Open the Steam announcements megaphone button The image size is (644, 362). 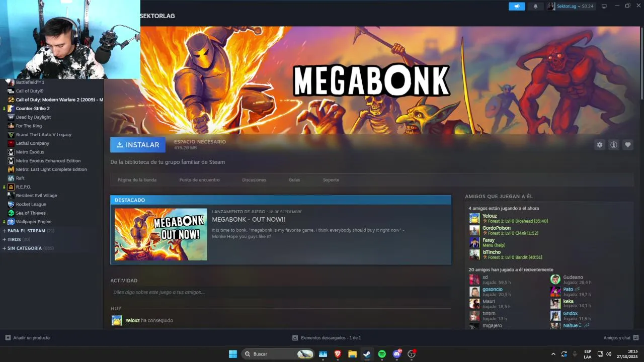point(516,6)
